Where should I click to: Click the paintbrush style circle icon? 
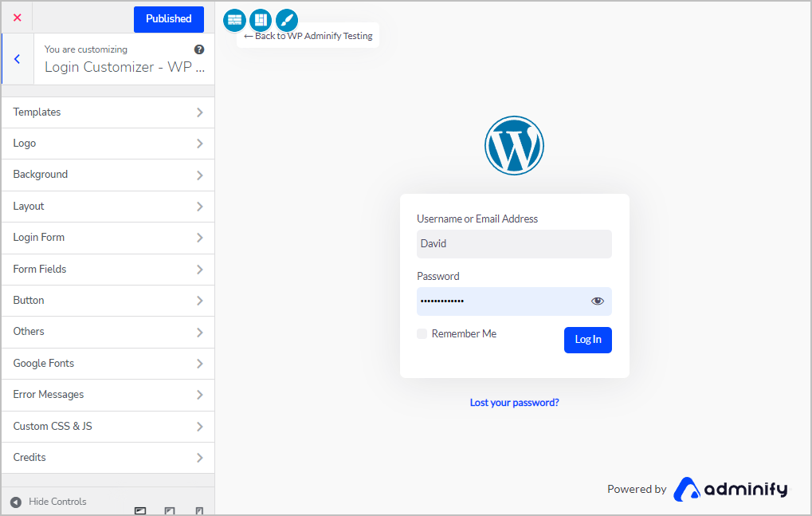click(286, 20)
